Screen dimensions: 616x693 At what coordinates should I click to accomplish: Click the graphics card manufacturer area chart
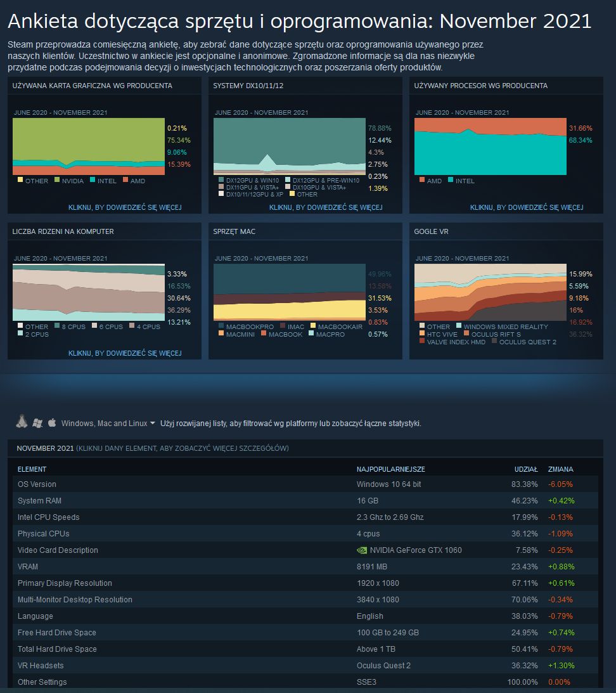(88, 146)
